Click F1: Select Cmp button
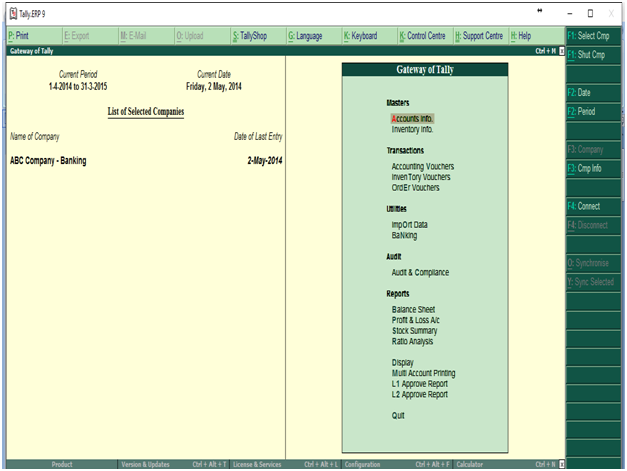627x471 pixels. pos(593,36)
